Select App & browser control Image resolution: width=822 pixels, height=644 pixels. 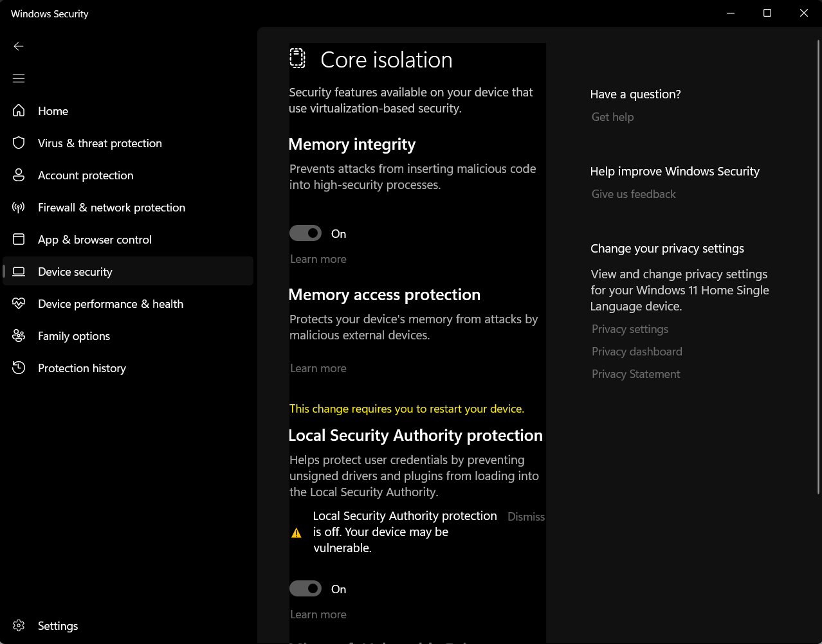tap(127, 239)
